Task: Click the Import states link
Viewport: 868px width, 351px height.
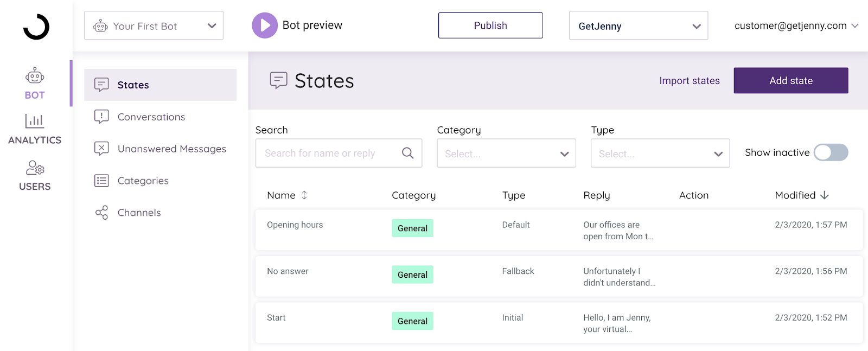Action: pos(689,81)
